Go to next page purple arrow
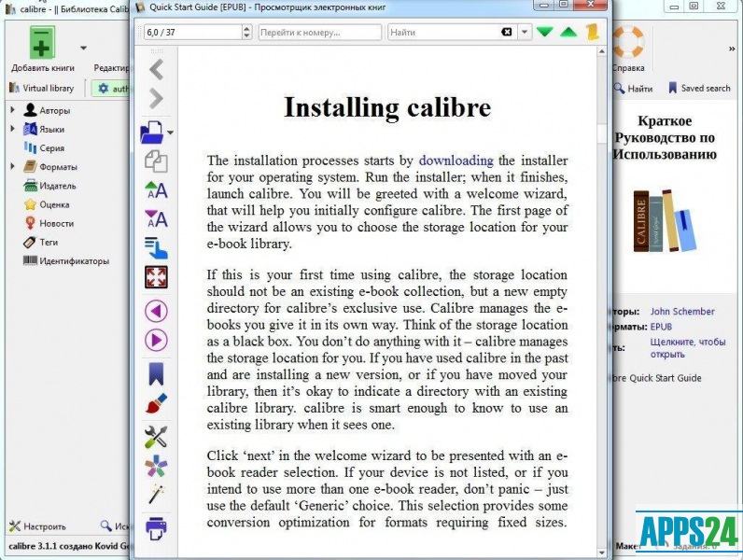Screen dimensions: 743x560 point(157,340)
